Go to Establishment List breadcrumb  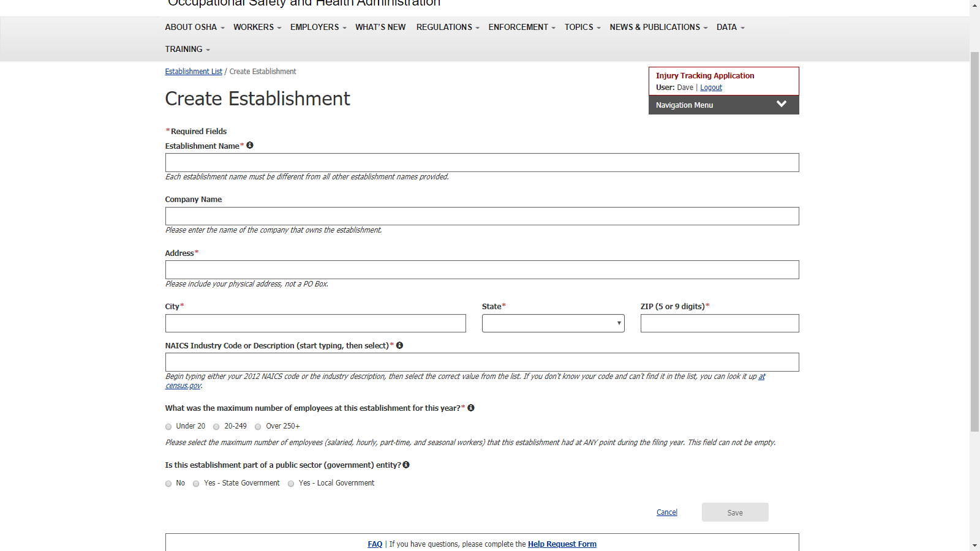click(x=194, y=72)
